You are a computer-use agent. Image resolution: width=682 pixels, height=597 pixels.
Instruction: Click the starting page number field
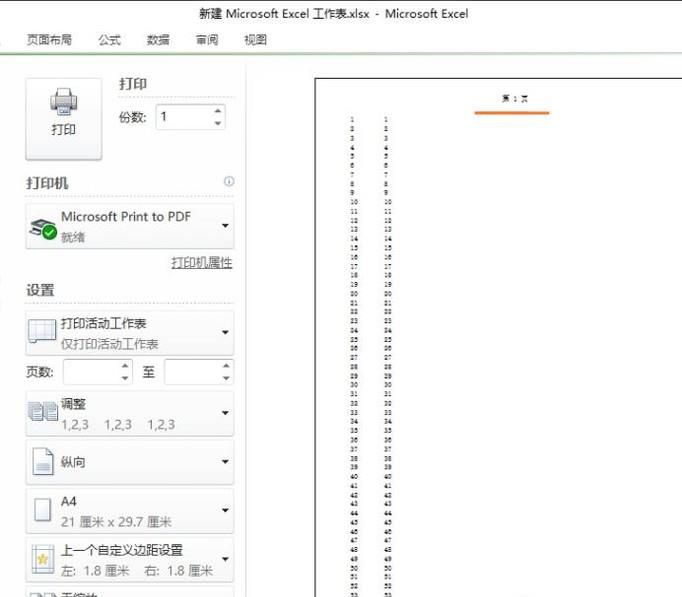click(x=91, y=372)
